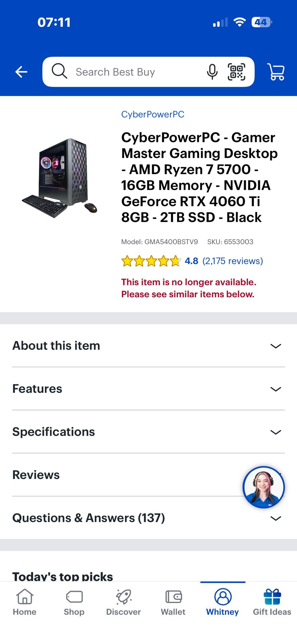This screenshot has width=297, height=644.
Task: Expand the About this item section
Action: [x=148, y=346]
